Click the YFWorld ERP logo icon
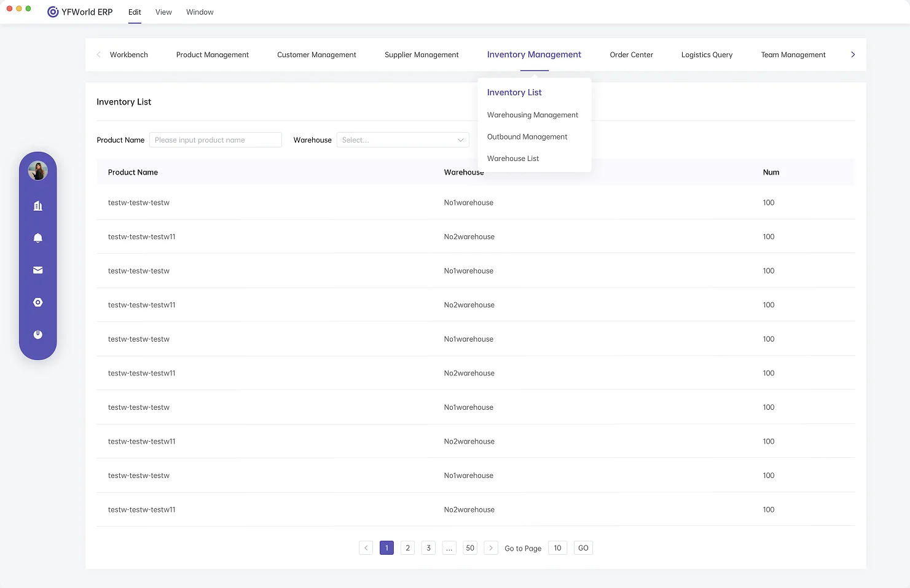The image size is (910, 588). 53,12
